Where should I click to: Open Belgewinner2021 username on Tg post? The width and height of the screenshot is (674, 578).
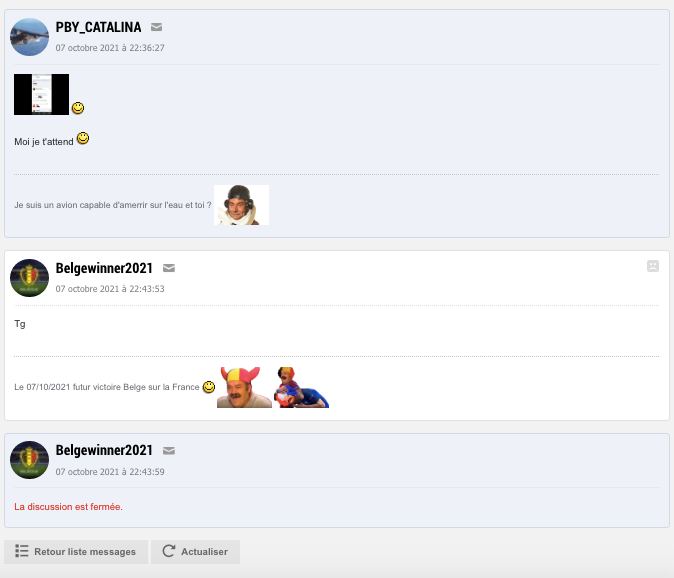tap(104, 269)
